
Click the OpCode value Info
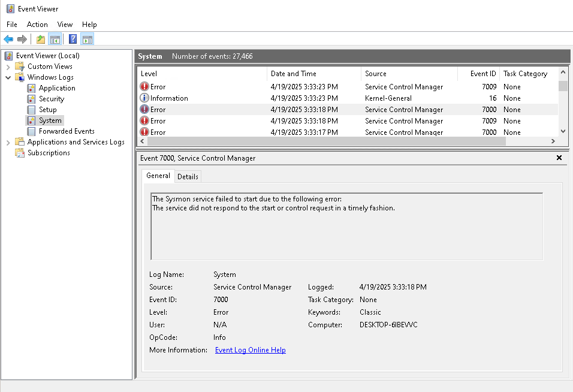tap(219, 337)
